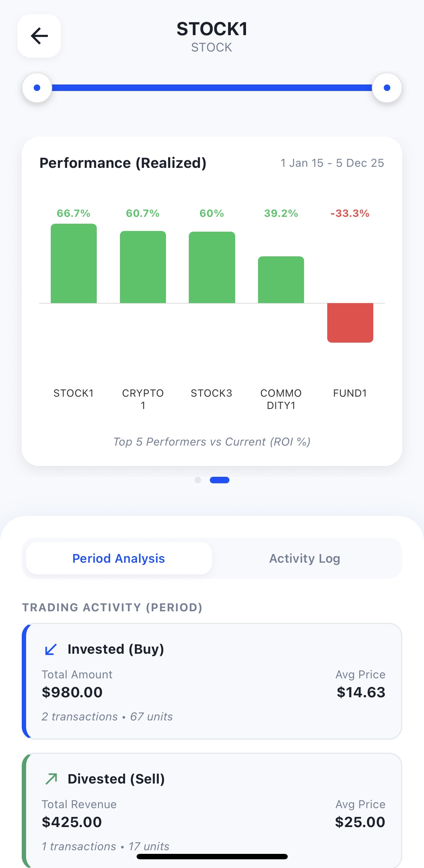Click the STOCK1 label under the chart

click(74, 393)
